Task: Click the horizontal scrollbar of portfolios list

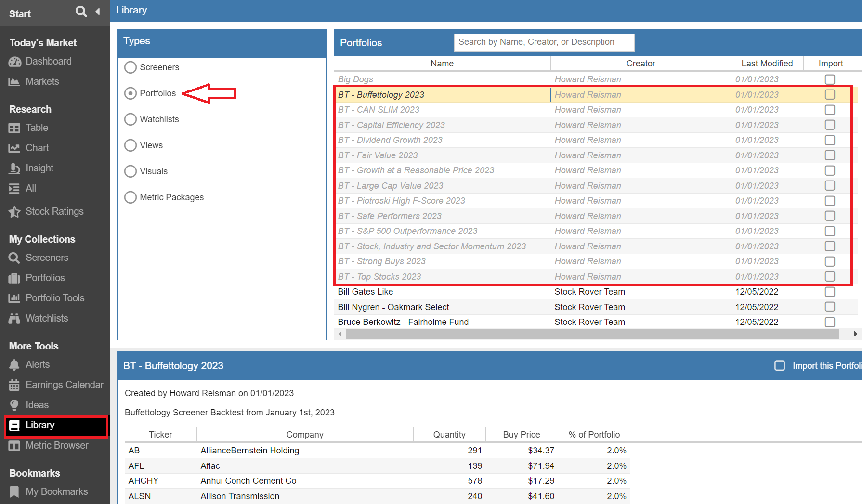Action: coord(592,334)
